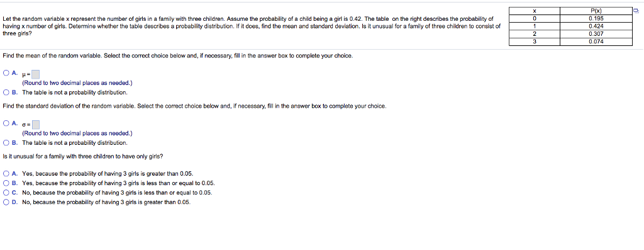Viewport: 644px width, 250px height.
Task: Click the 0.424 probability cell
Action: (596, 26)
